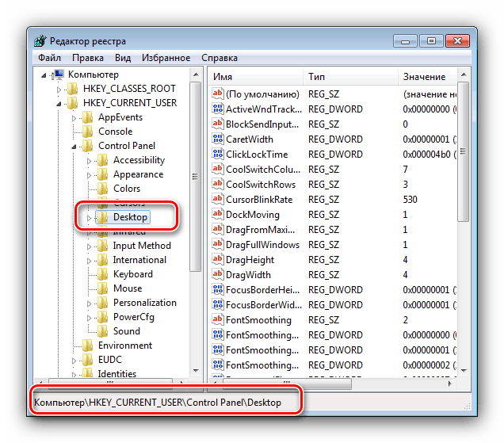Collapse the HKEY_CURRENT_USER node
Image resolution: width=504 pixels, height=443 pixels.
tap(59, 104)
